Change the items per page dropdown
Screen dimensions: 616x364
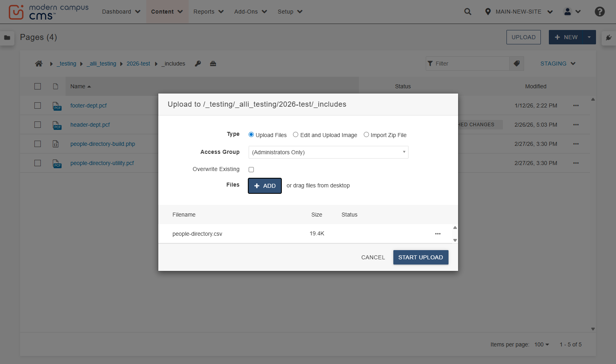(x=542, y=344)
